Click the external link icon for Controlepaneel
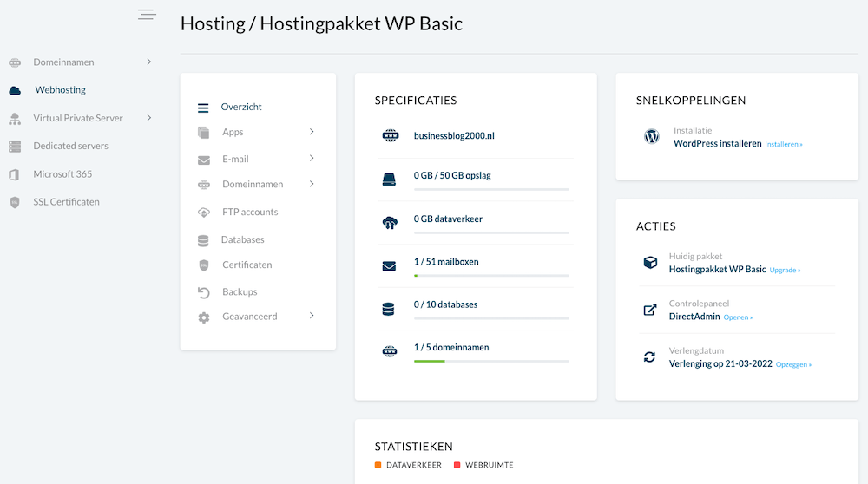Image resolution: width=868 pixels, height=484 pixels. pos(650,310)
